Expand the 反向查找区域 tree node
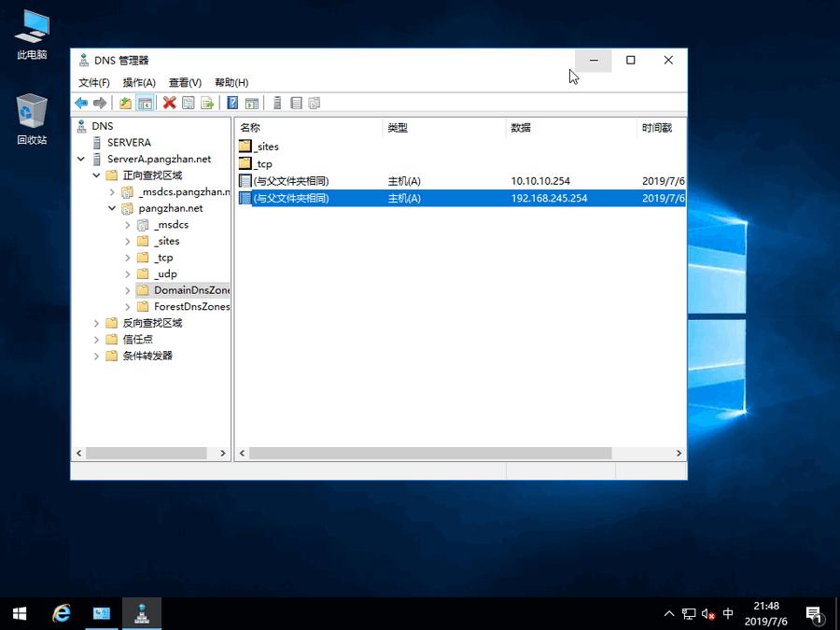Image resolution: width=840 pixels, height=630 pixels. (96, 322)
